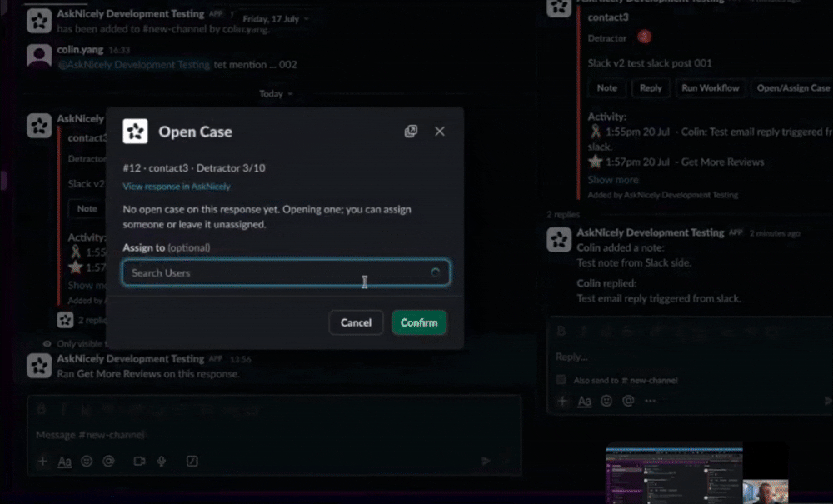The image size is (833, 504).
Task: Open emoji picker in thread composer
Action: pos(606,401)
